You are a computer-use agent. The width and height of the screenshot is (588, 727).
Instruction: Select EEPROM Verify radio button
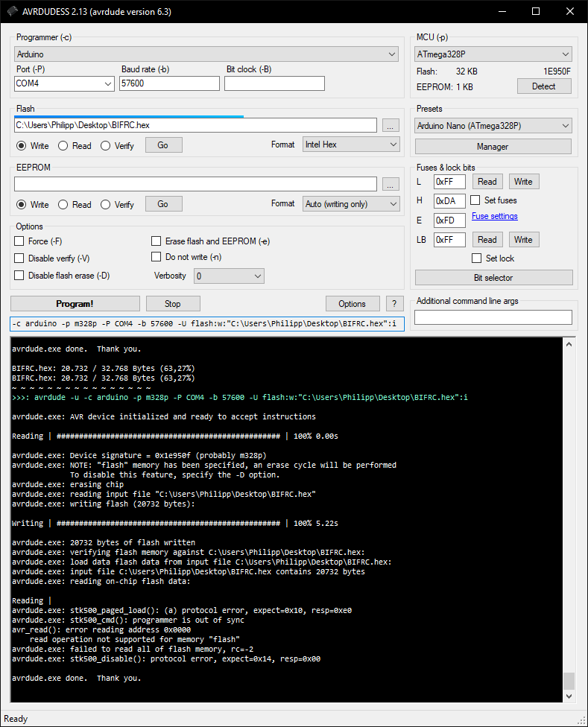point(105,204)
